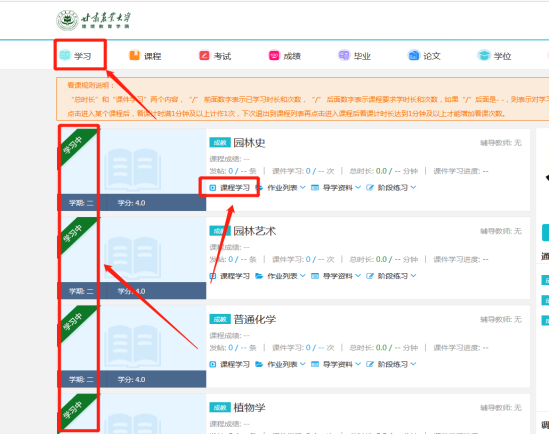Open the 论文 navigation tab
Viewport: 550px width, 434px height.
click(424, 56)
